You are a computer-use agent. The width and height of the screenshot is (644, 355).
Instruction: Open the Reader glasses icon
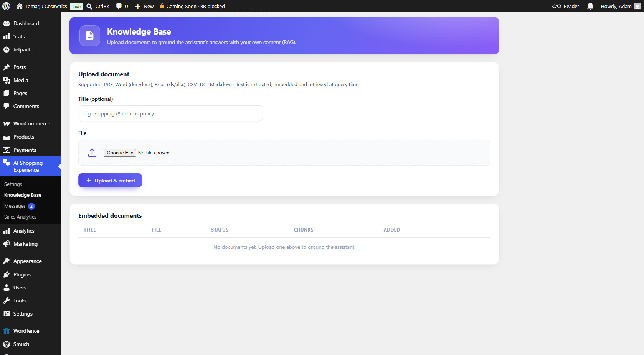[x=557, y=6]
